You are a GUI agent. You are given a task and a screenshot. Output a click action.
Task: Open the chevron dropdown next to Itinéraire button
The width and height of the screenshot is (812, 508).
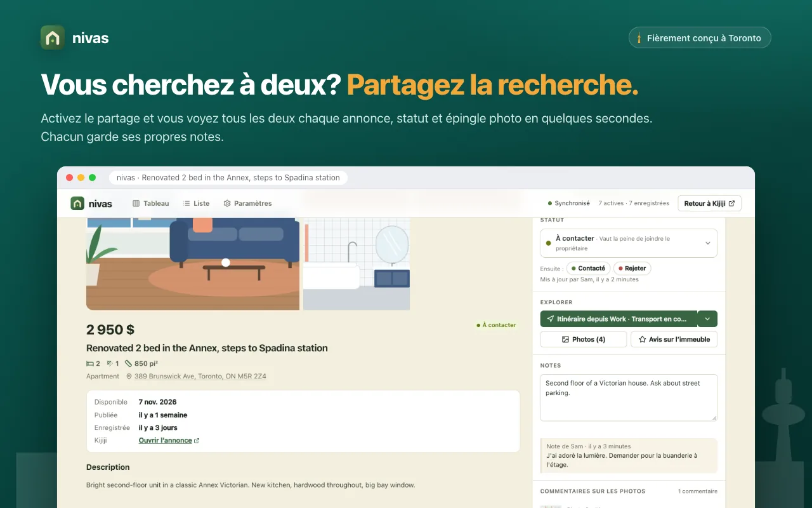pyautogui.click(x=707, y=319)
